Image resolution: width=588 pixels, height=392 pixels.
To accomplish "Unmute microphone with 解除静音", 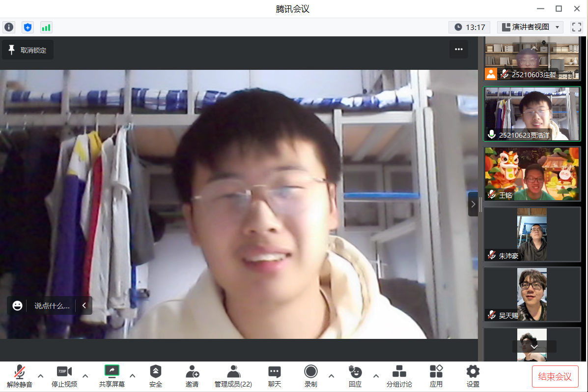I will pos(20,376).
